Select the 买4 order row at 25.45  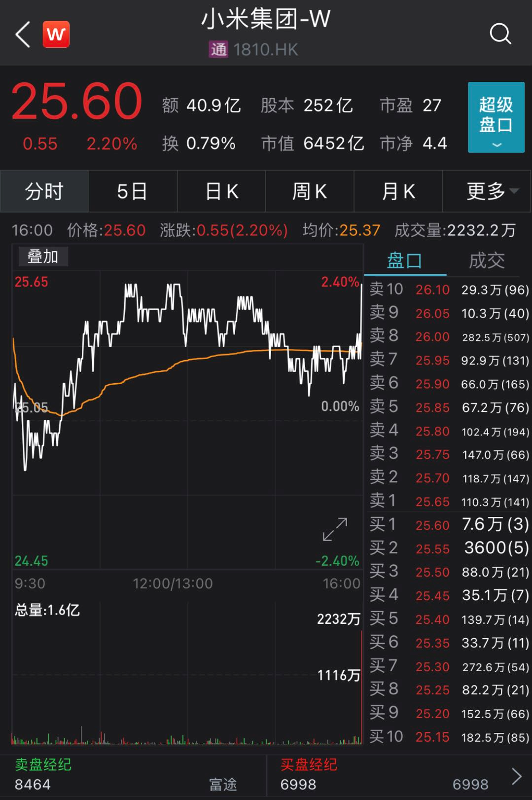(x=449, y=596)
